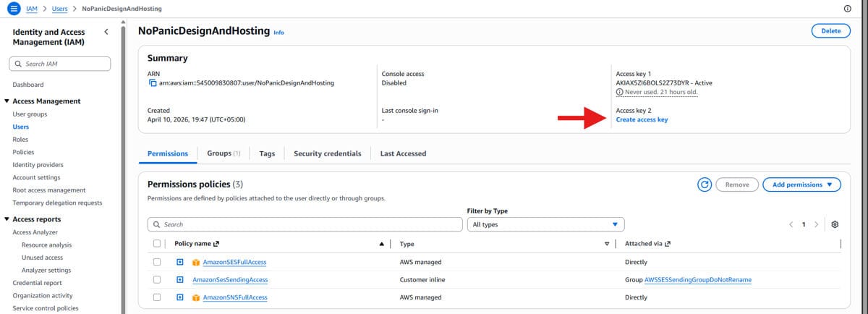868x314 pixels.
Task: Open the policies table settings gear
Action: coord(835,224)
